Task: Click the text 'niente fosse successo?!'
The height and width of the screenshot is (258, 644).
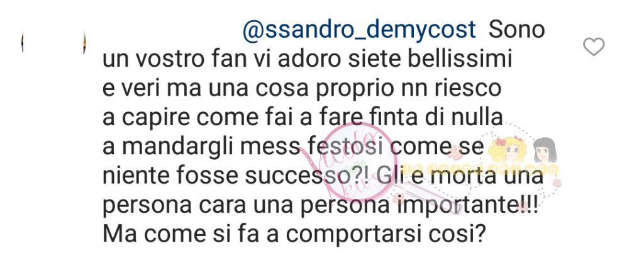Action: (235, 176)
